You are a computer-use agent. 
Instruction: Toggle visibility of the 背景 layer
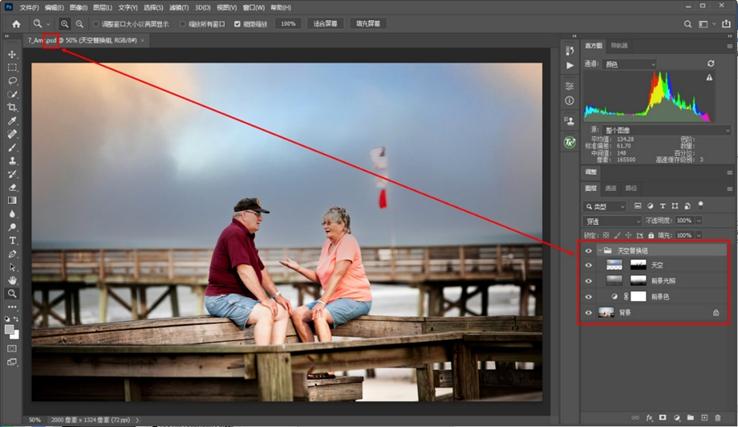[588, 313]
